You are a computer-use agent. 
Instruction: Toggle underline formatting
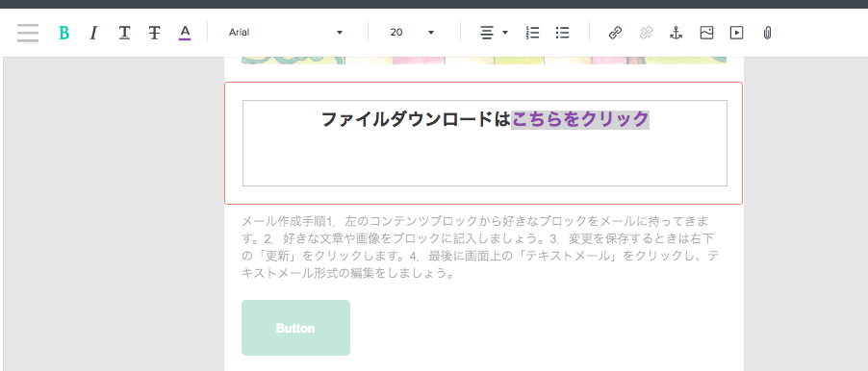[x=124, y=34]
